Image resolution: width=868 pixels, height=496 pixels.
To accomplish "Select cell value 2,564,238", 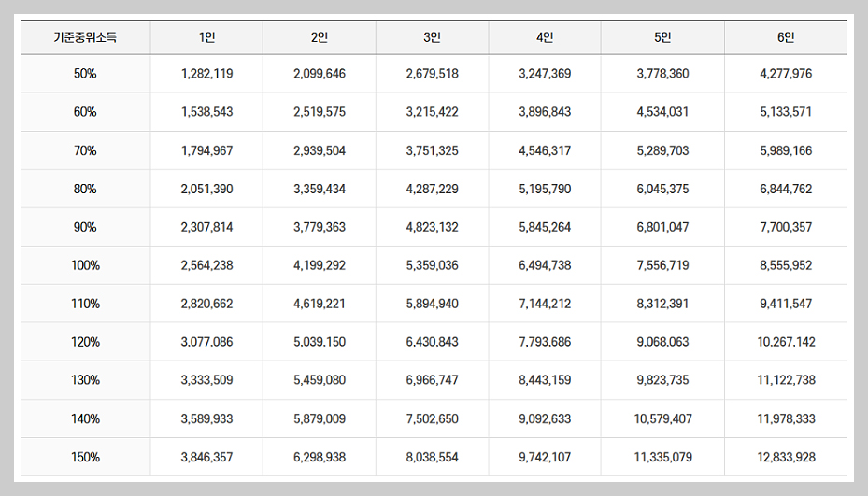I will (x=207, y=265).
